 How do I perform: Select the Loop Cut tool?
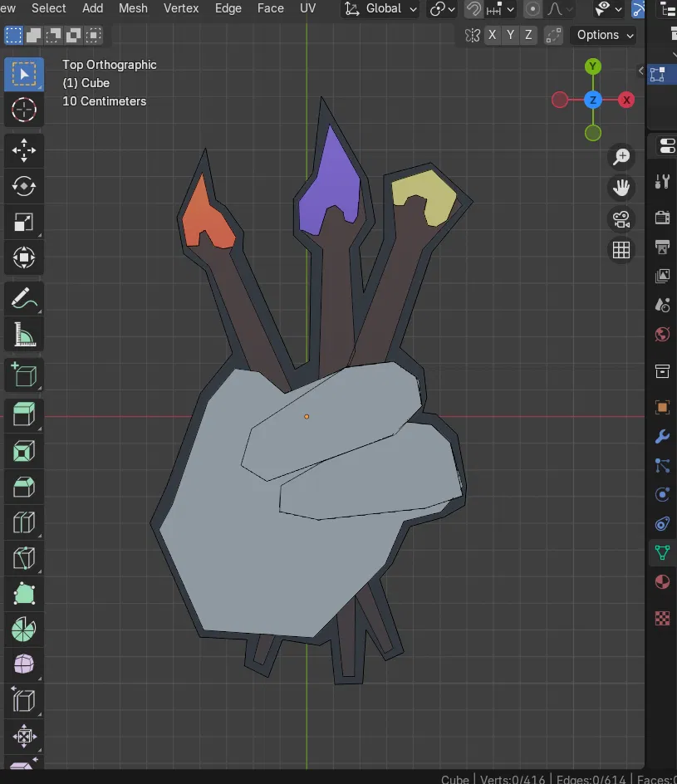[24, 523]
